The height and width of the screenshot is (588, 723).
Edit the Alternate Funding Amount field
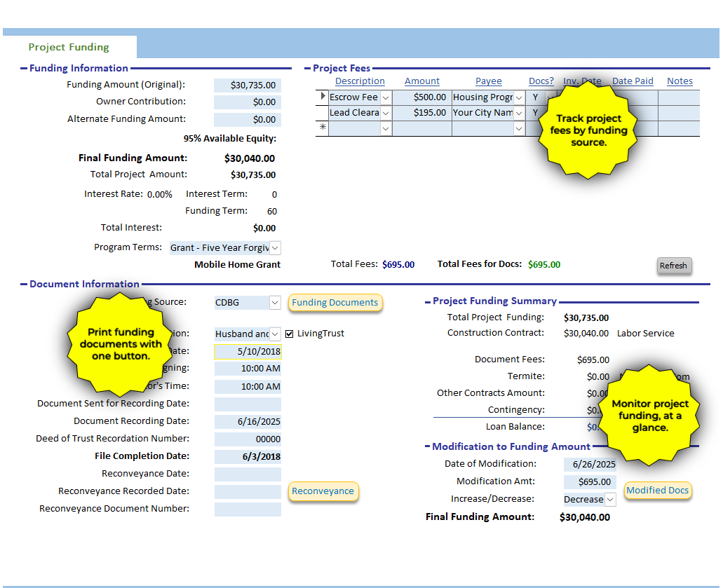tap(247, 120)
